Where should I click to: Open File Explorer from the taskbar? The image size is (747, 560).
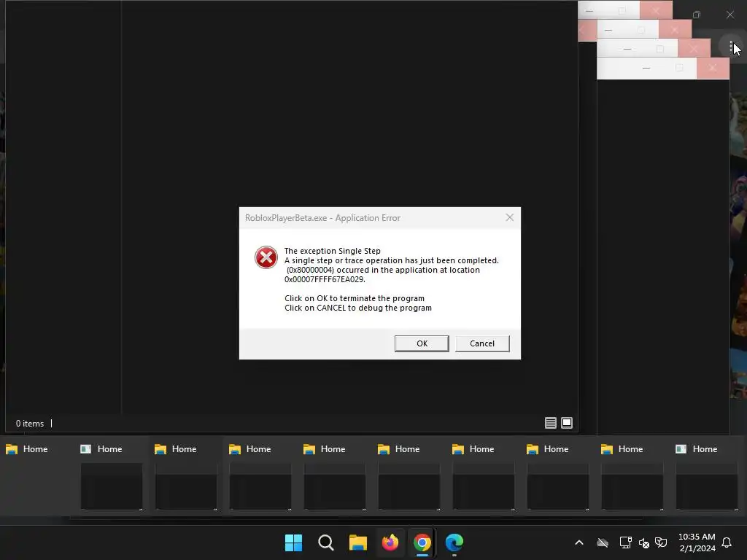pos(357,542)
